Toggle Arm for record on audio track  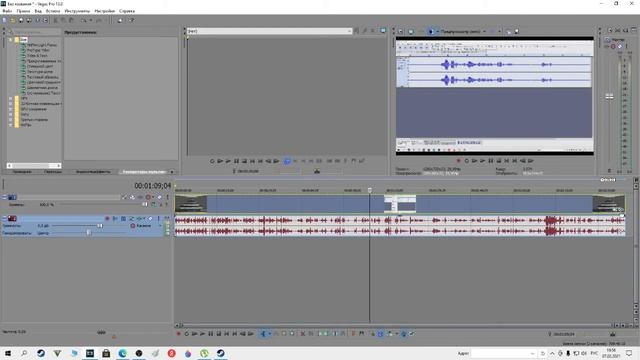coord(107,219)
